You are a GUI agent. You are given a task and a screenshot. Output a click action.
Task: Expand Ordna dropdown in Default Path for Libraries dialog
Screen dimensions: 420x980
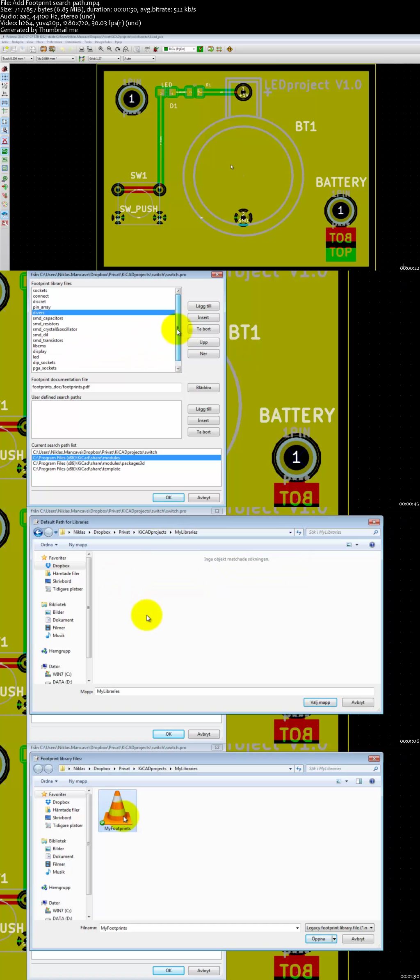[x=49, y=545]
